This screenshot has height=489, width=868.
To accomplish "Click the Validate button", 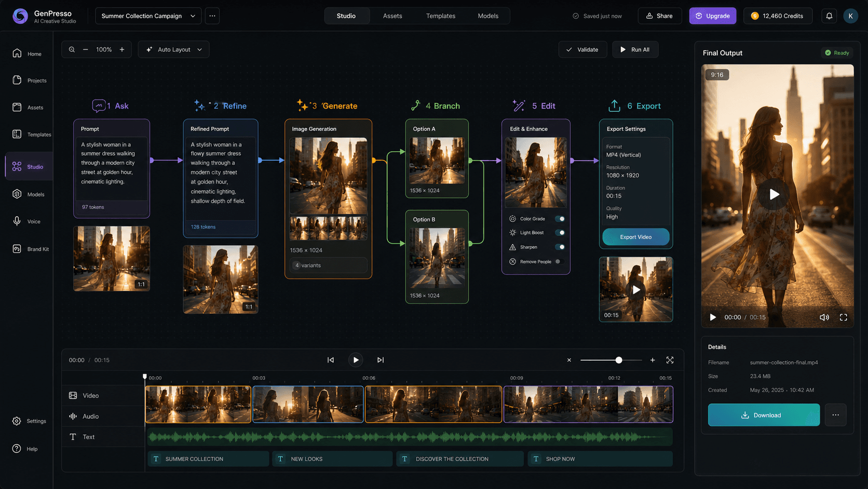I will point(582,49).
